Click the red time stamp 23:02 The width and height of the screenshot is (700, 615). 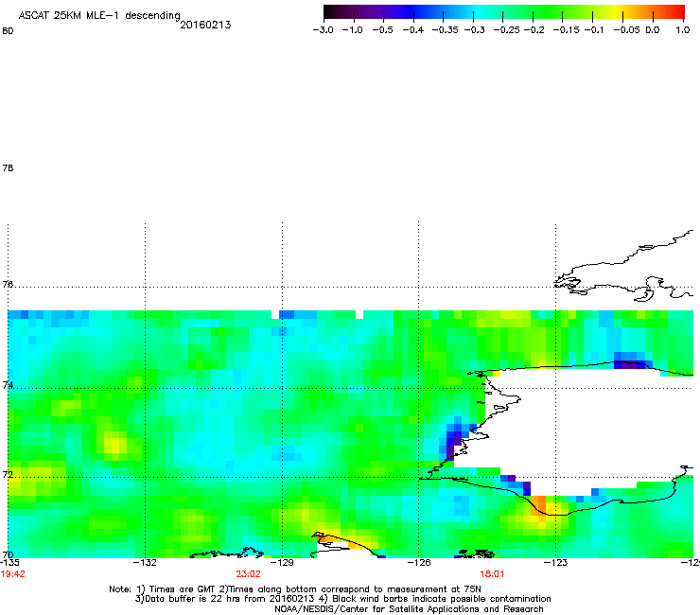click(x=248, y=574)
